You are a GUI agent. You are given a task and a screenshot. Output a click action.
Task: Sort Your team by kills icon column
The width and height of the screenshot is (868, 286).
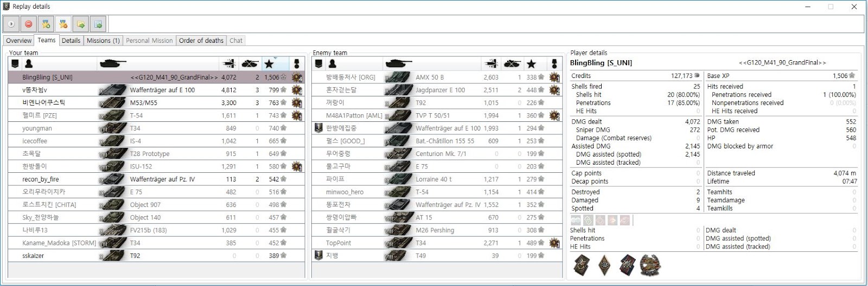point(250,64)
